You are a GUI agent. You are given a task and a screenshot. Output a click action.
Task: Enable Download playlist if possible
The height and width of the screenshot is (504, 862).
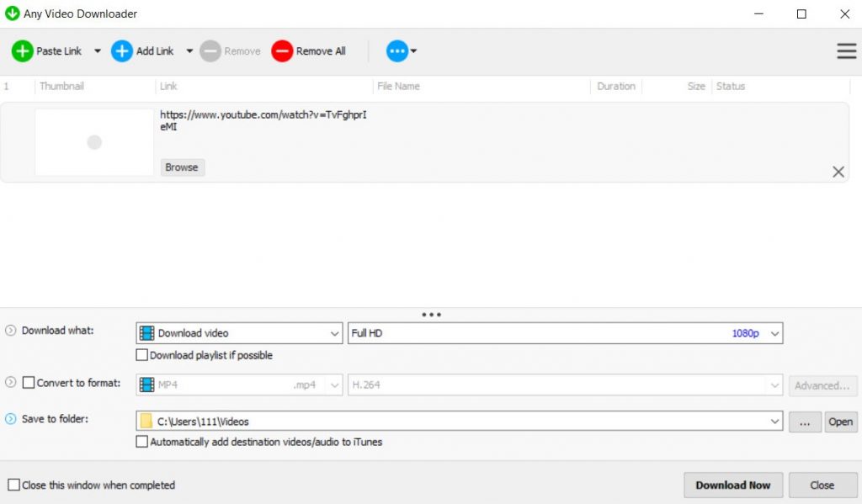[x=141, y=355]
